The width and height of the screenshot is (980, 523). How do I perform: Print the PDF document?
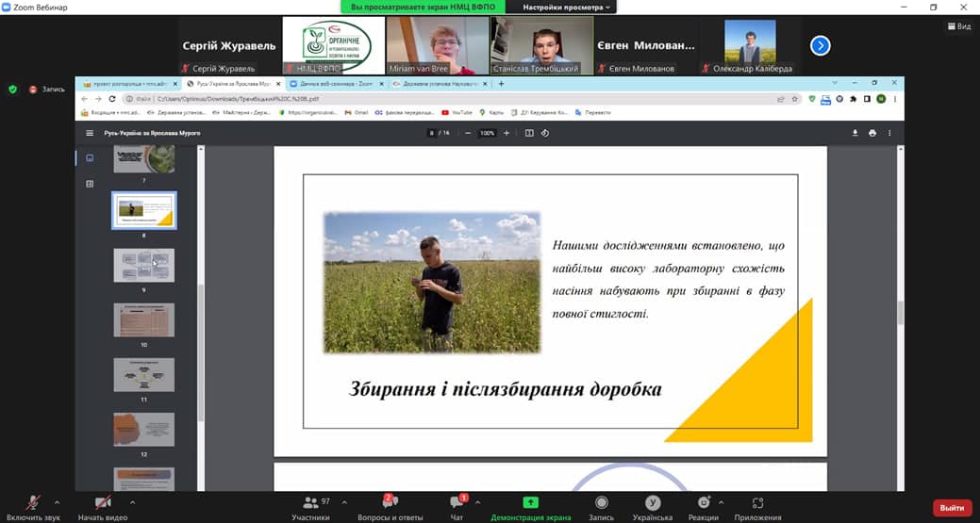click(872, 133)
